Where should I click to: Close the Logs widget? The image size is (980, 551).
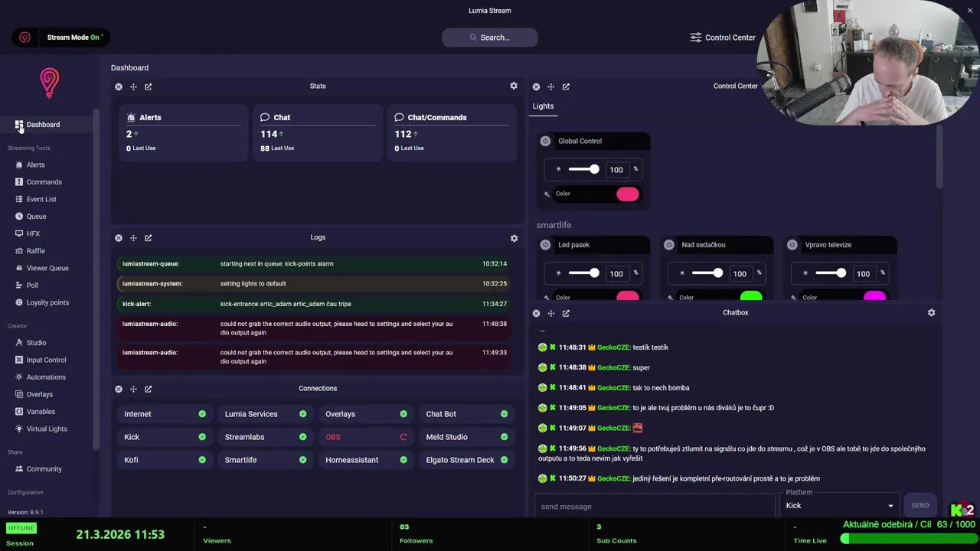pos(119,238)
